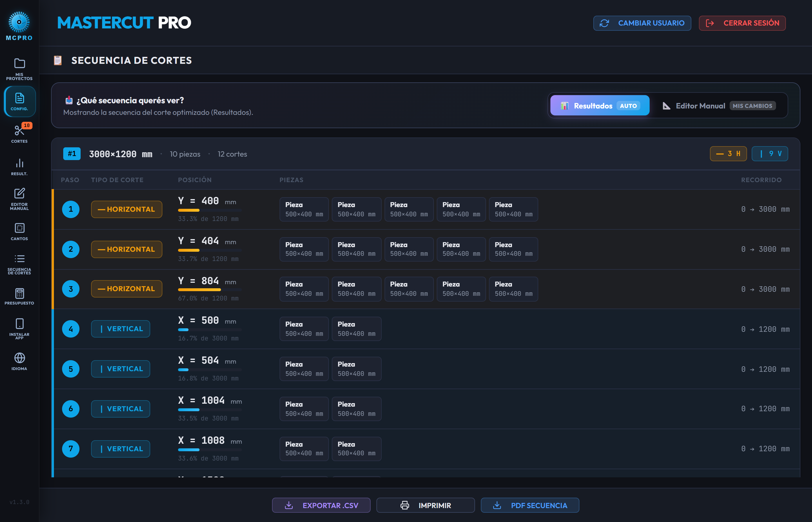Click the "POSICIÓN" column header

click(x=195, y=180)
